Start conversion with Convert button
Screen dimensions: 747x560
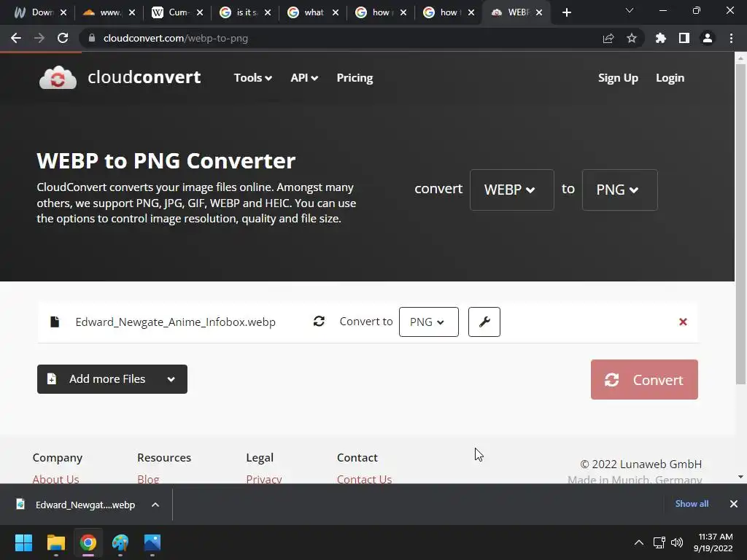click(644, 379)
